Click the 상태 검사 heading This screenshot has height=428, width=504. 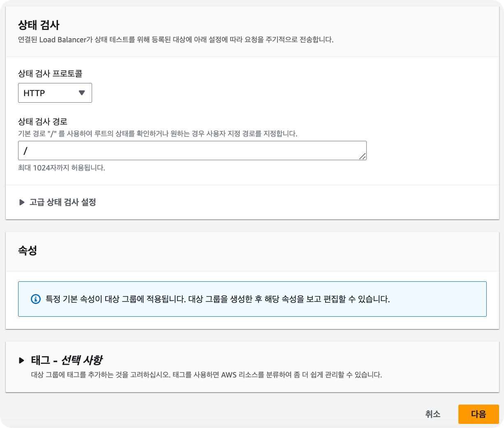39,25
